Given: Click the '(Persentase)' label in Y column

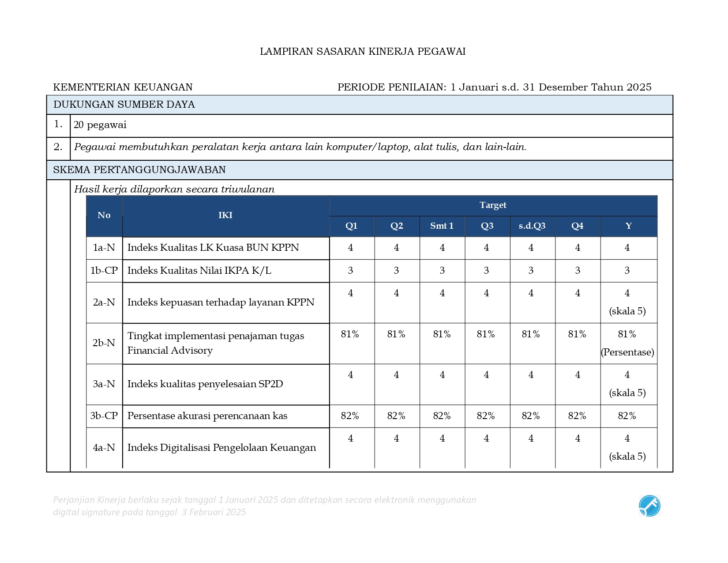Looking at the screenshot, I should (627, 352).
